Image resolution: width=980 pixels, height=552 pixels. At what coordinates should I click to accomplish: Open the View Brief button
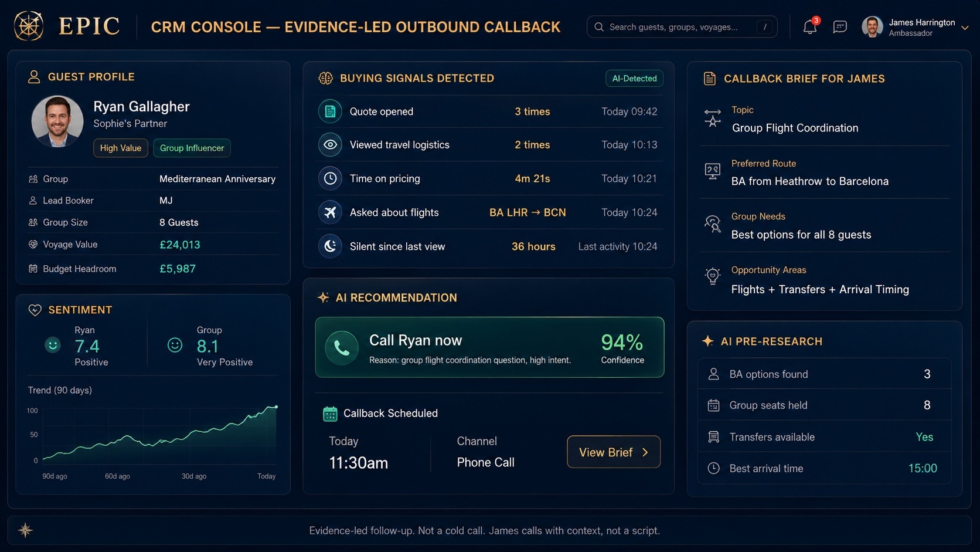614,452
